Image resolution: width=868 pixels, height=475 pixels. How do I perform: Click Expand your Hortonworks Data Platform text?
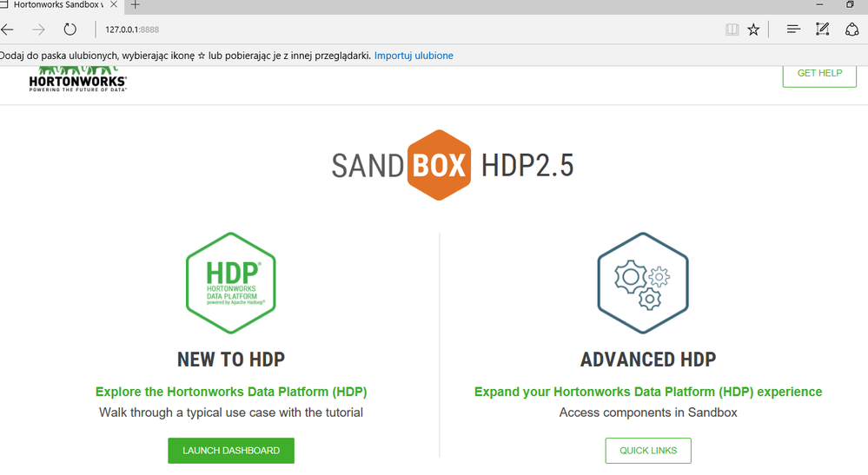(x=648, y=392)
